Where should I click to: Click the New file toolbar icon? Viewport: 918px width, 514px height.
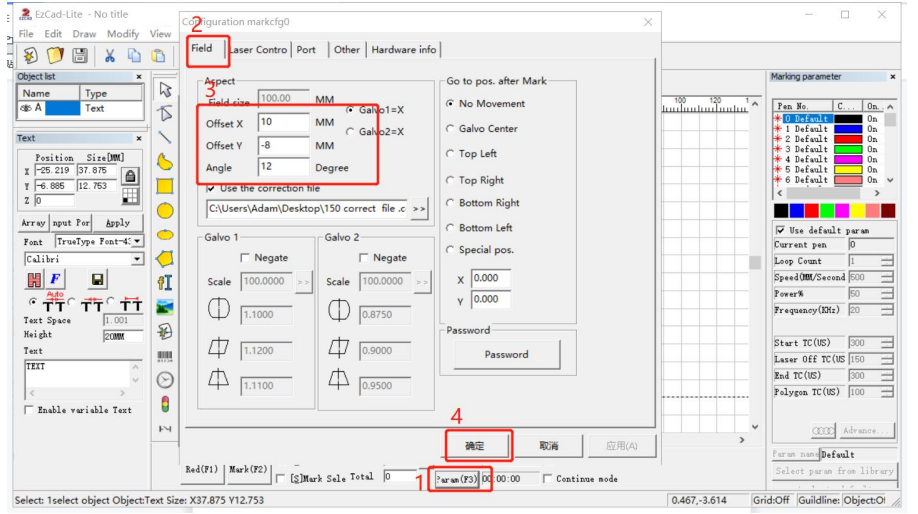tap(30, 56)
